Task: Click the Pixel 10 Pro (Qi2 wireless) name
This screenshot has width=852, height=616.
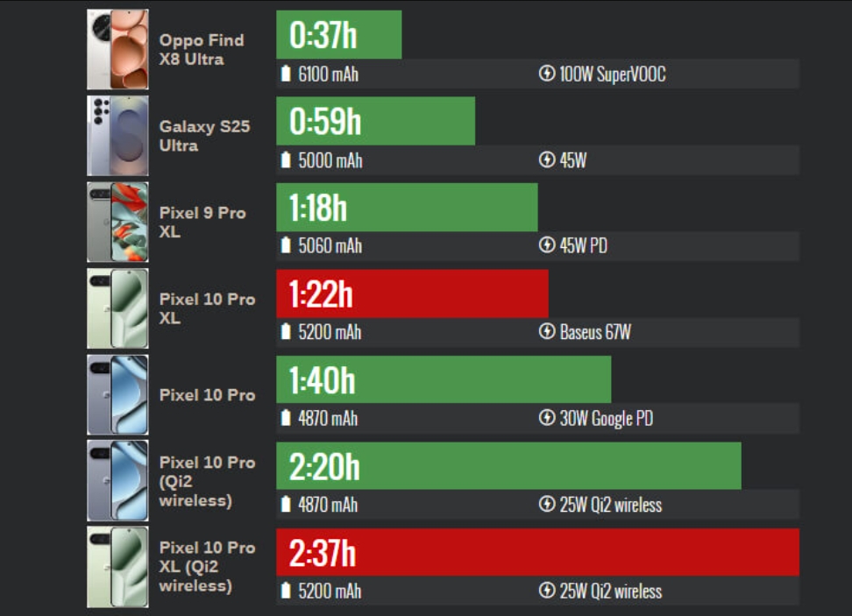Action: 207,481
